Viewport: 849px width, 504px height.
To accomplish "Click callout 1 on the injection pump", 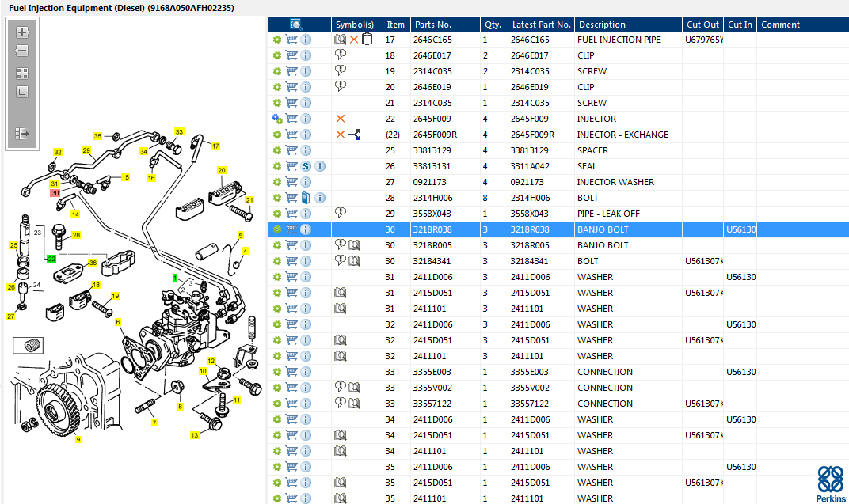I will 175,278.
